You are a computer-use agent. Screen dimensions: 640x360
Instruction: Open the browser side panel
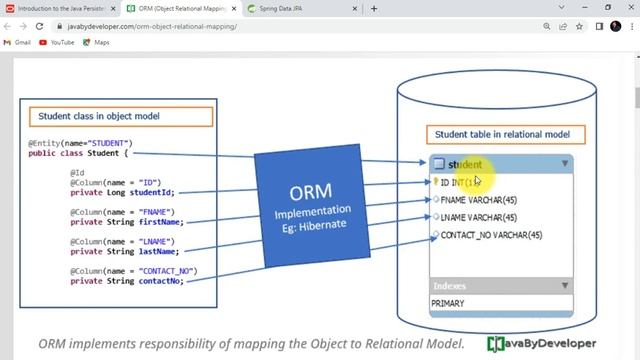click(599, 27)
